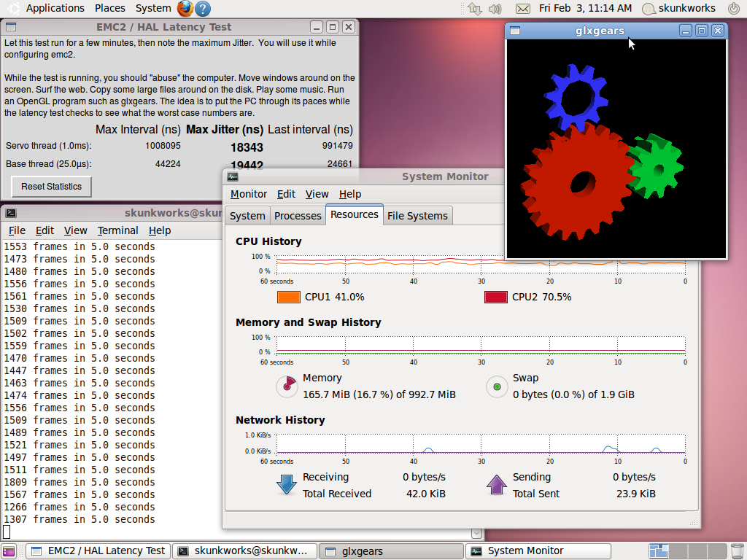Open the terminal's Edit menu
The image size is (747, 560).
point(44,231)
